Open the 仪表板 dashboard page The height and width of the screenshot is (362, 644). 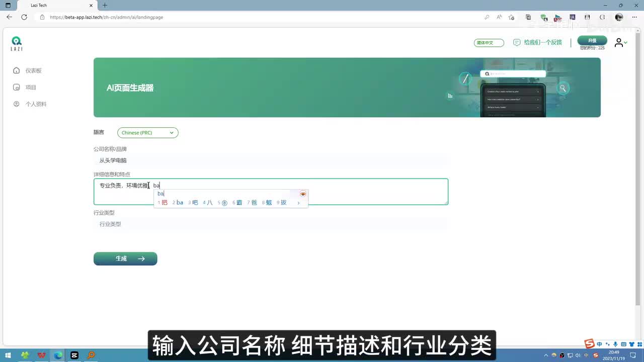tap(33, 71)
